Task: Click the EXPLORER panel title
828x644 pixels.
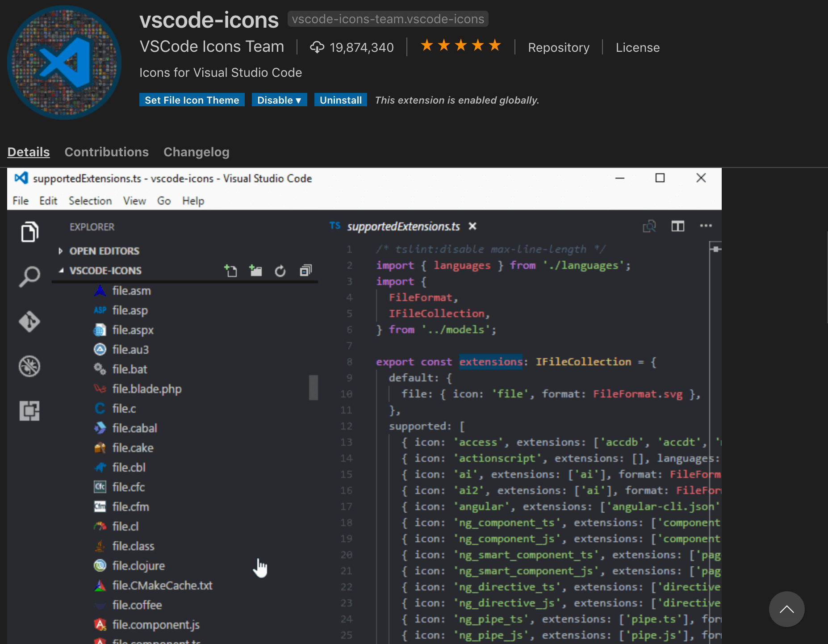Action: [92, 227]
